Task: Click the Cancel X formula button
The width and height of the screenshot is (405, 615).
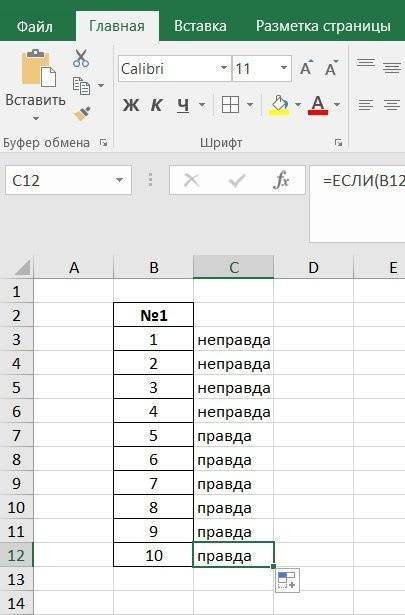Action: [x=191, y=180]
